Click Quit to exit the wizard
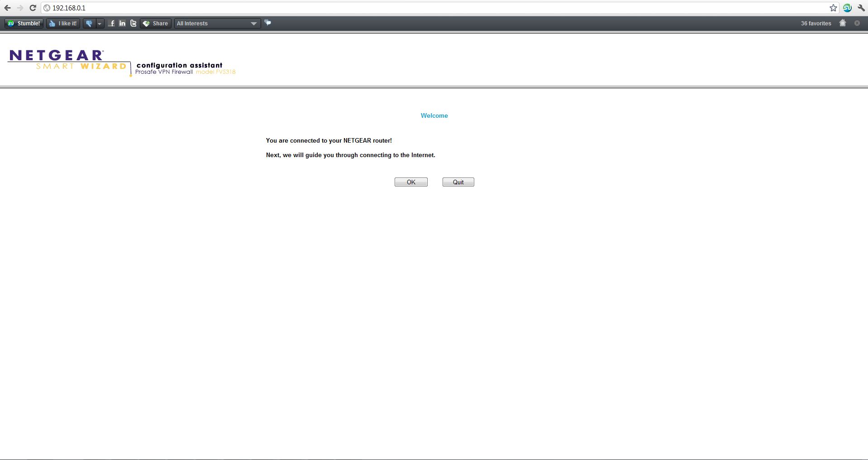 458,182
